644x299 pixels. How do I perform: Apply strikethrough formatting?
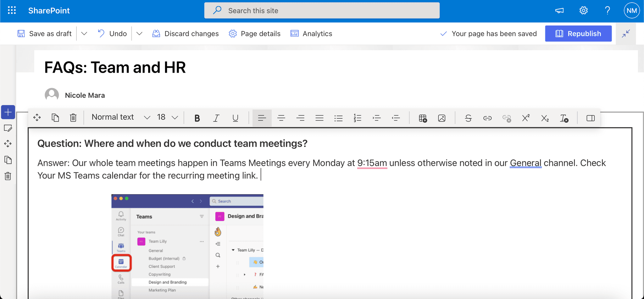point(468,118)
